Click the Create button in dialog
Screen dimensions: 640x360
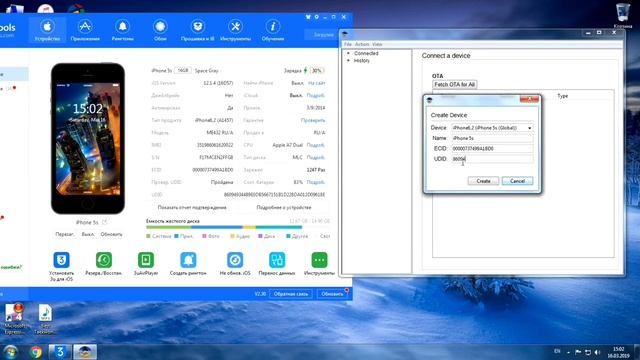click(483, 181)
